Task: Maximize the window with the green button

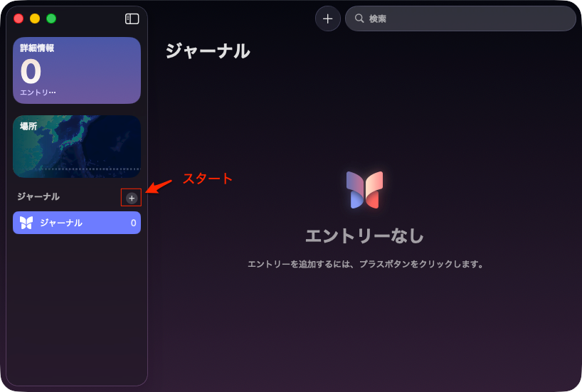Action: click(x=51, y=18)
